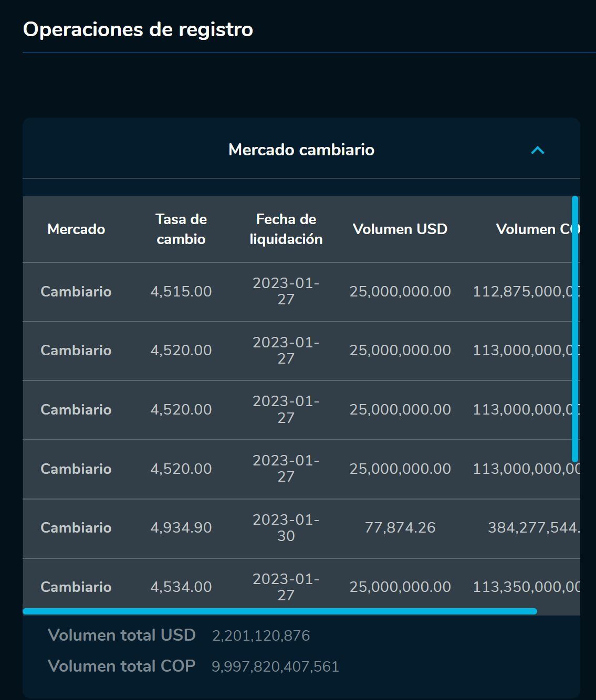The image size is (596, 700).
Task: Click the Mercado cambiario title text
Action: (301, 150)
